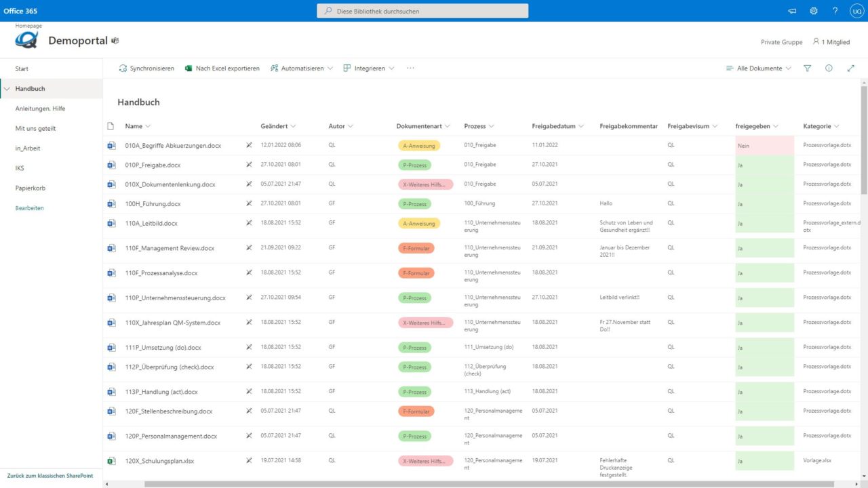Open the filter pane via funnel icon
The width and height of the screenshot is (868, 488).
[x=807, y=68]
